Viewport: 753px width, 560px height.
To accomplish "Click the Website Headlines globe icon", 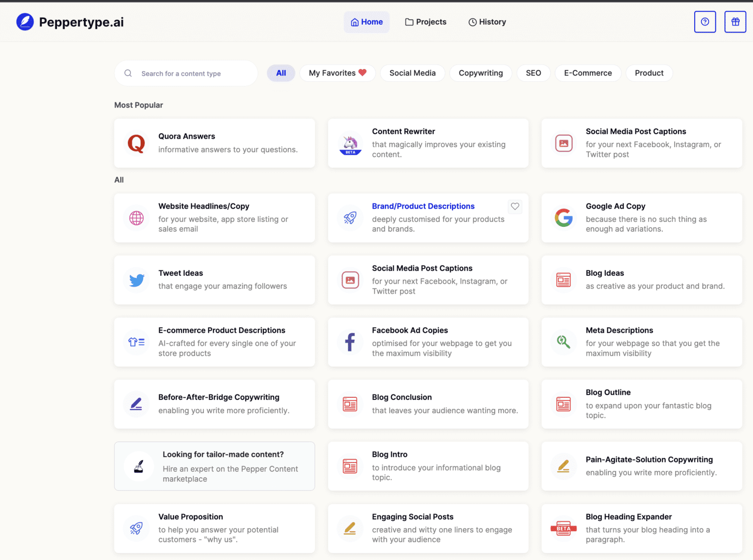I will (136, 218).
